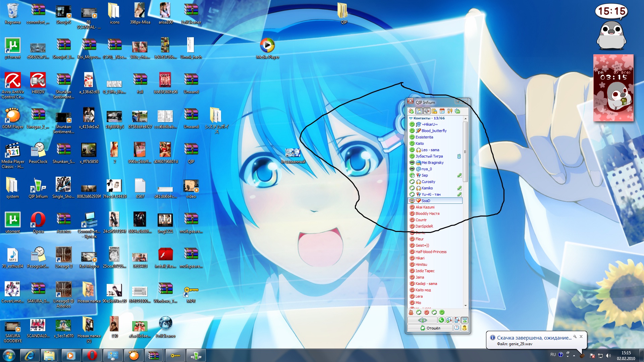
Task: Click the blue question mark help icon
Action: coord(457,328)
